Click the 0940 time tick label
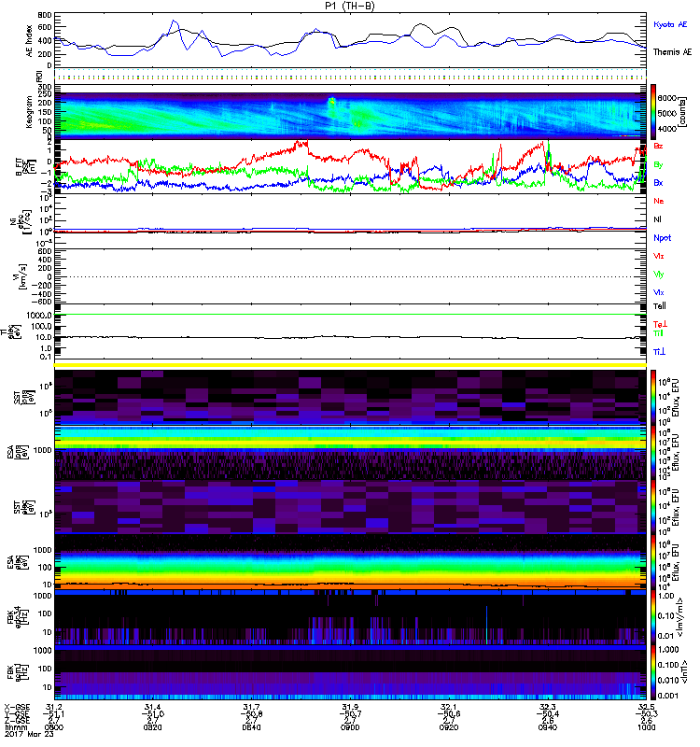The height and width of the screenshot is (747, 700). pos(548,727)
